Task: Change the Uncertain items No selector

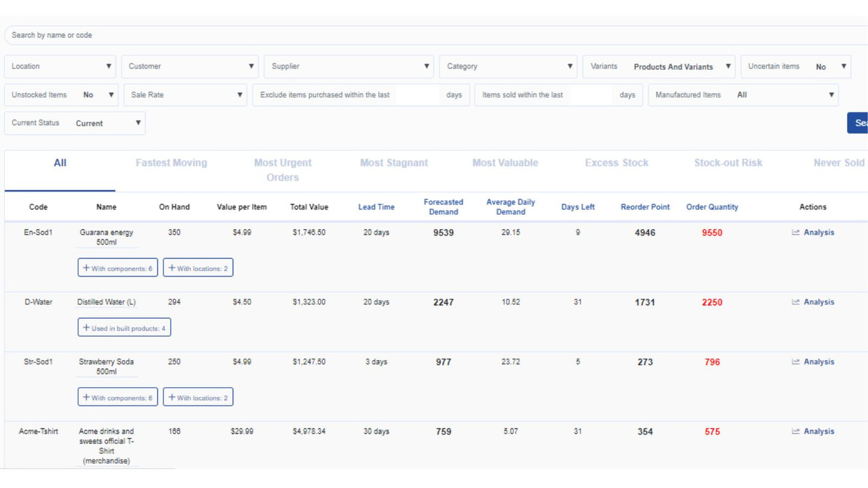Action: pyautogui.click(x=796, y=66)
